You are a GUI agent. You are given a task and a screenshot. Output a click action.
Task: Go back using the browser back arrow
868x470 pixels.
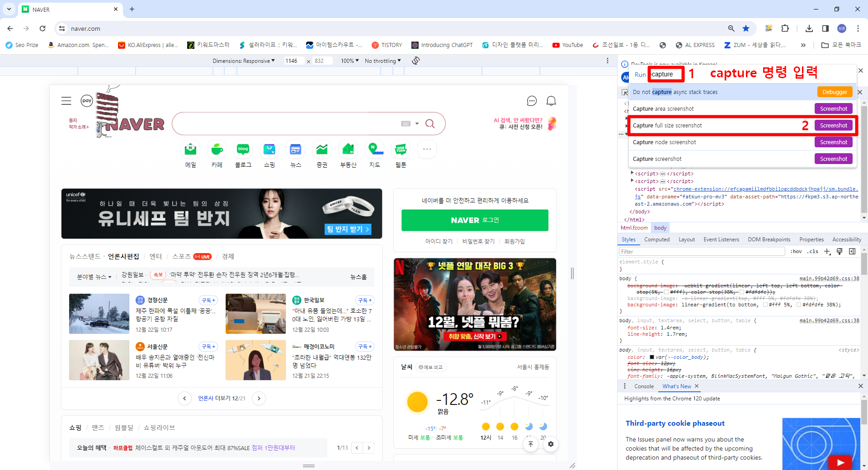pyautogui.click(x=10, y=28)
